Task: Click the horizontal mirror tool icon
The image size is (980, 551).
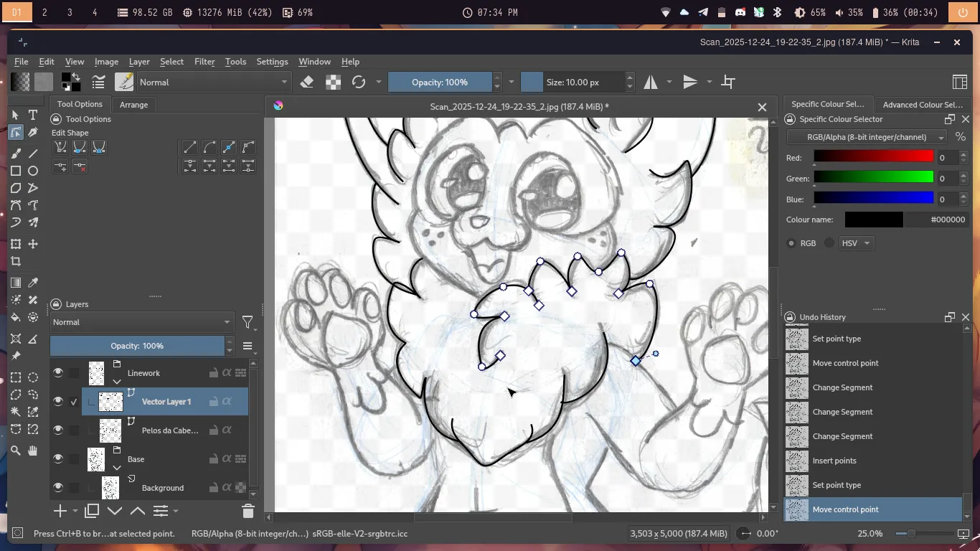Action: 651,83
